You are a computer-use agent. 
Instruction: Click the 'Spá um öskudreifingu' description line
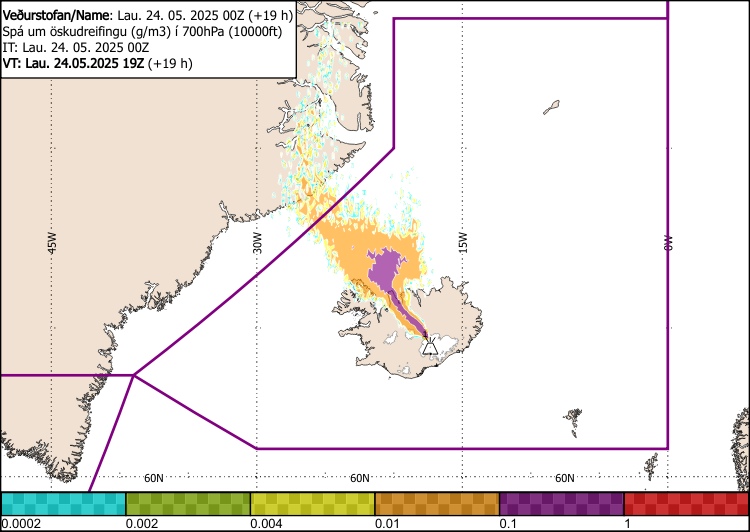[142, 32]
